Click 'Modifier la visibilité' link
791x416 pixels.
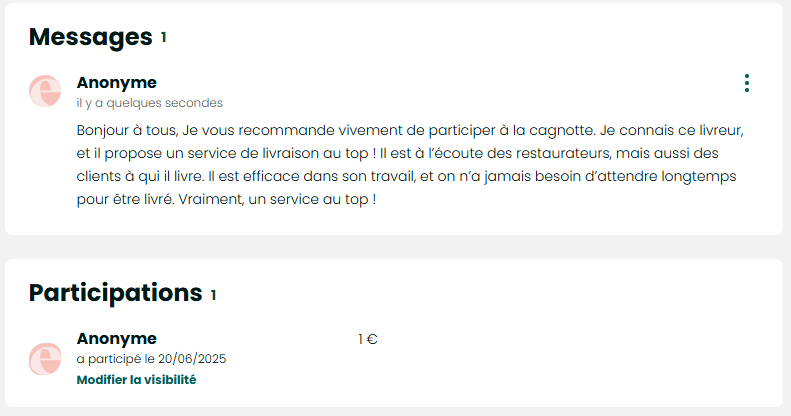click(x=136, y=380)
